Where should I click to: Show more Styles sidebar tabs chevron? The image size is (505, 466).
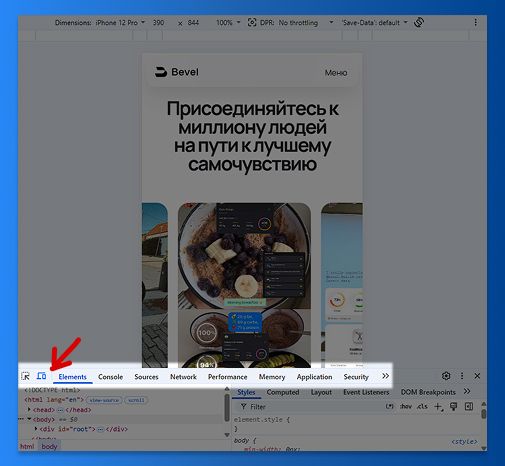(467, 391)
